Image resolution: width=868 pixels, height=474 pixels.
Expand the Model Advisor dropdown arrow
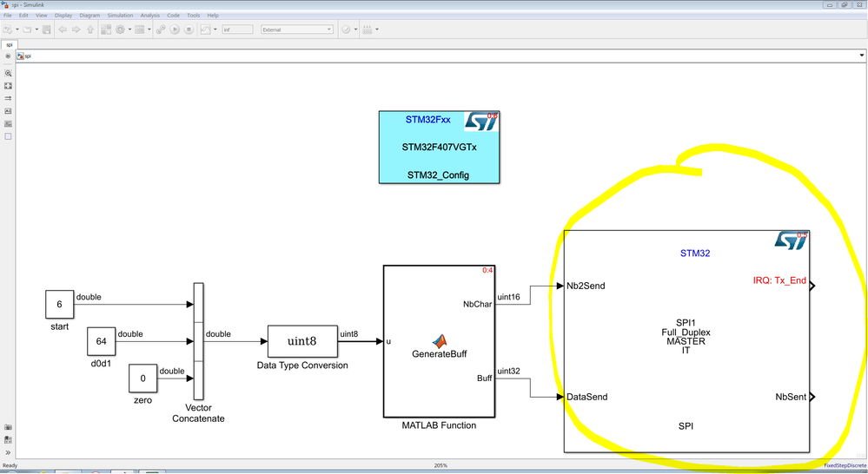[355, 30]
